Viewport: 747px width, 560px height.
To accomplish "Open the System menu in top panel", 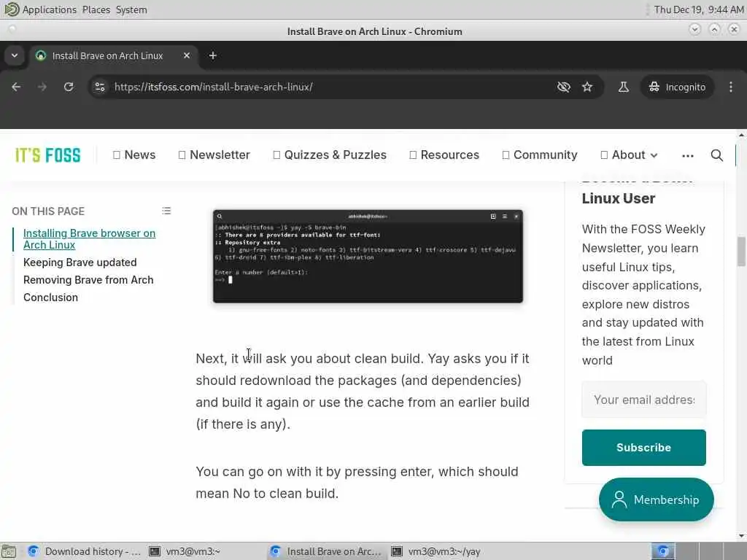I will [x=131, y=9].
